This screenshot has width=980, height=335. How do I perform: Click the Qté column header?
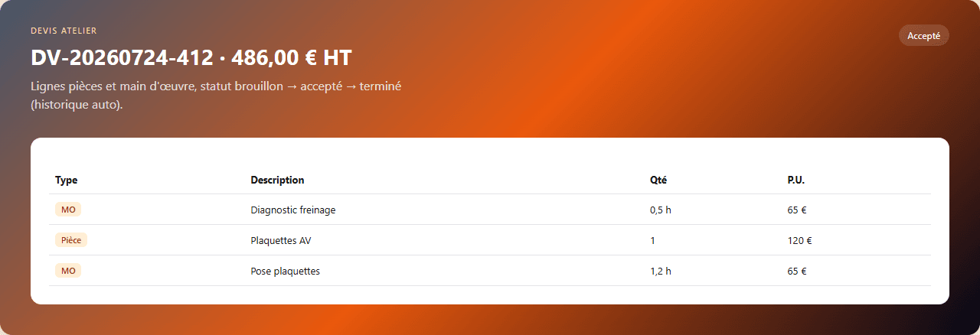[x=658, y=181]
